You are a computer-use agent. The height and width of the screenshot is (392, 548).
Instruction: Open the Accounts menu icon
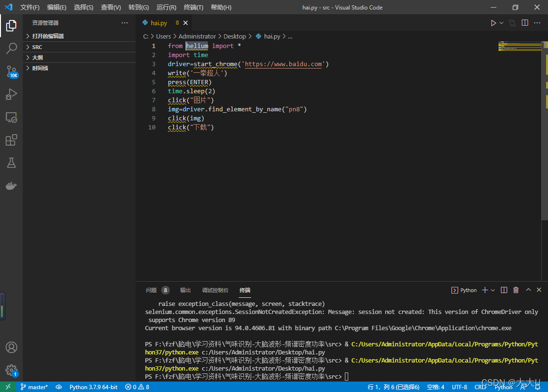(x=11, y=347)
